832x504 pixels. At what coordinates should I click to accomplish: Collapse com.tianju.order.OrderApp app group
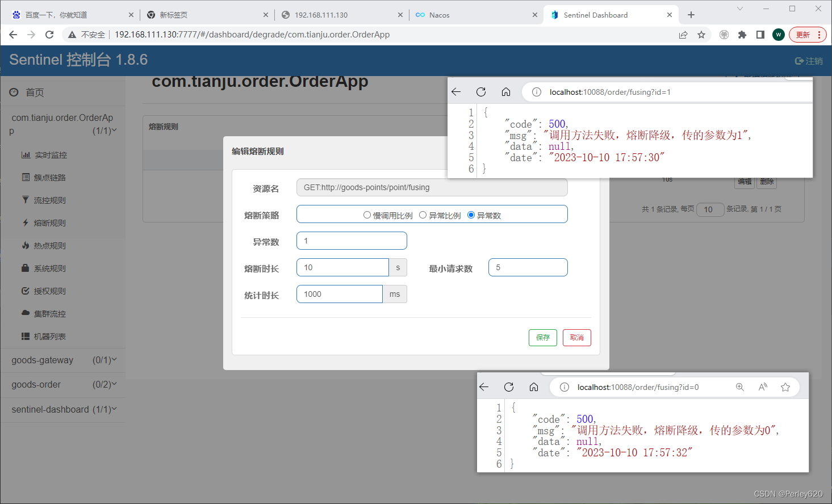62,124
